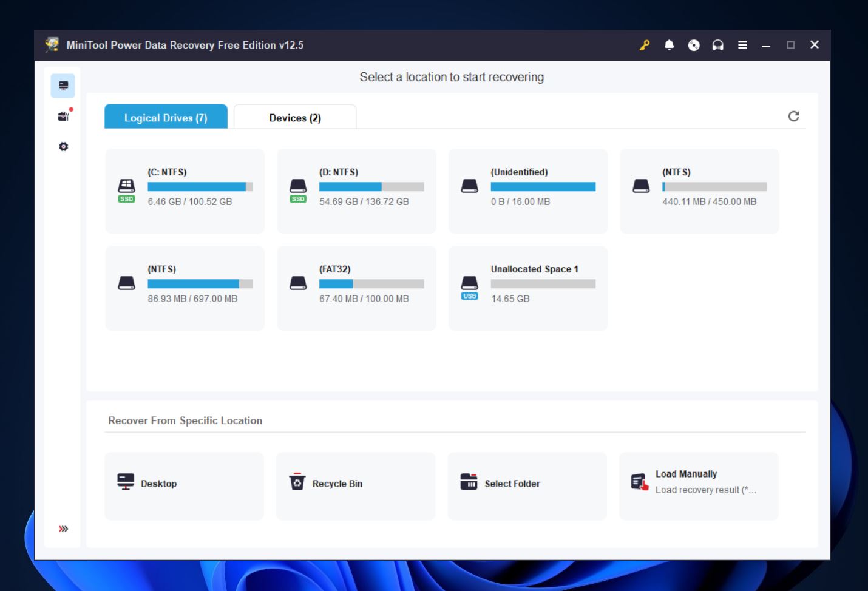Select the data recovery monitor icon in sidebar
The width and height of the screenshot is (868, 591).
[x=63, y=86]
